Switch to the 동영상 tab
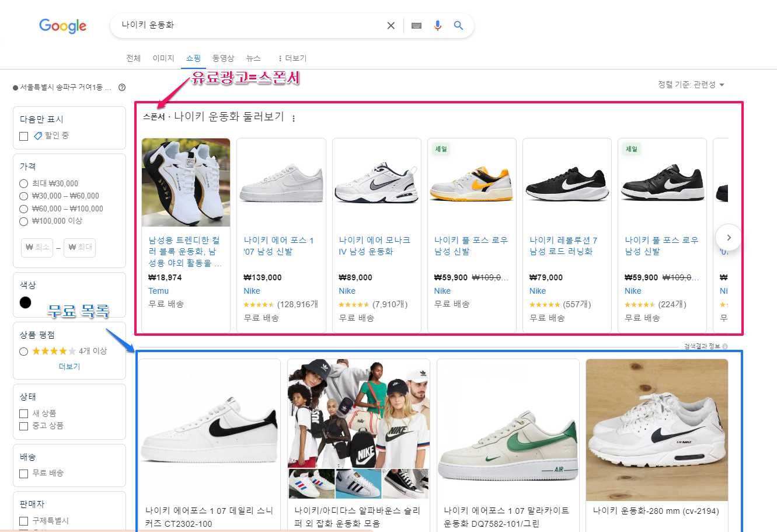 coord(223,58)
